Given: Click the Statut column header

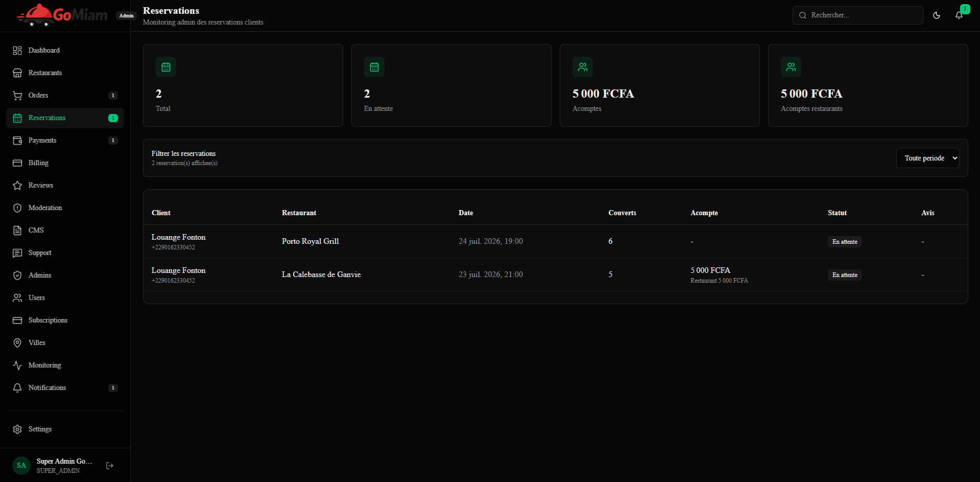Looking at the screenshot, I should point(837,213).
